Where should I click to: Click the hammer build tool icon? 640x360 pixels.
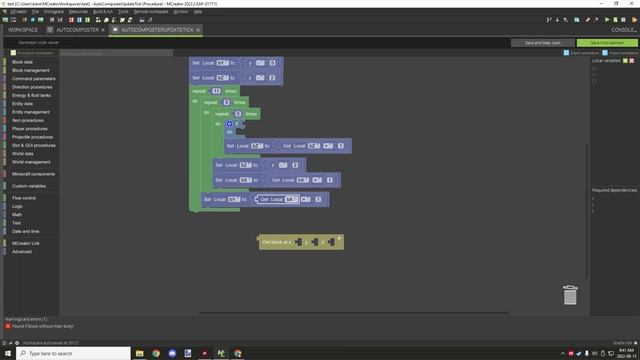(596, 20)
